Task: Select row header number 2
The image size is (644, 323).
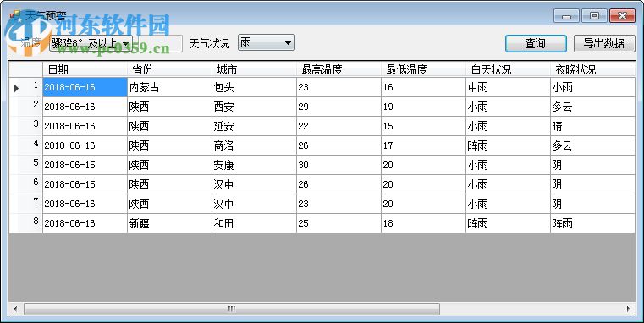Action: [x=25, y=107]
